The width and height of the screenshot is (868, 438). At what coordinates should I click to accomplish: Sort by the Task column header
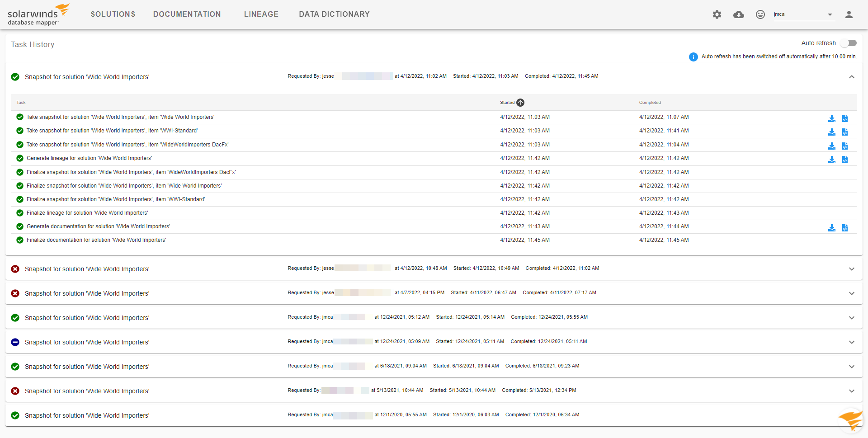click(x=21, y=103)
